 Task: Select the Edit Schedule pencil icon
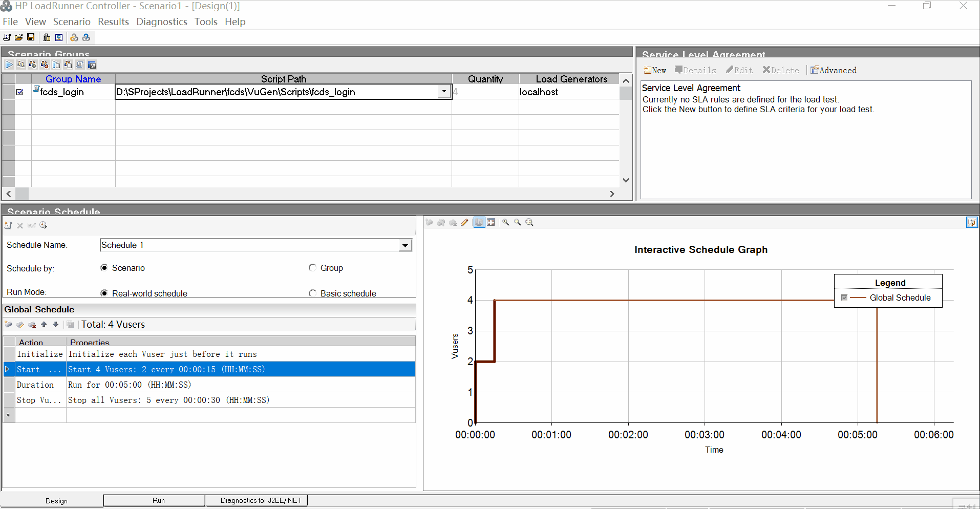[465, 222]
